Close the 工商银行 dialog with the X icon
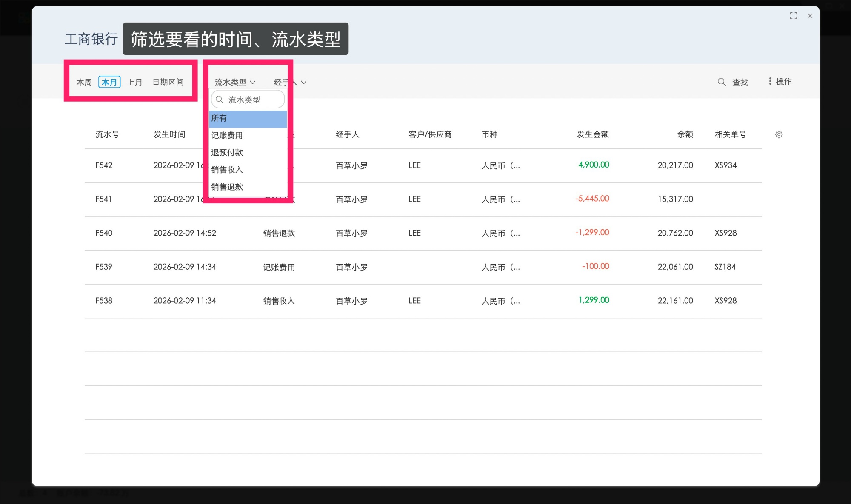This screenshot has height=504, width=851. (x=810, y=16)
